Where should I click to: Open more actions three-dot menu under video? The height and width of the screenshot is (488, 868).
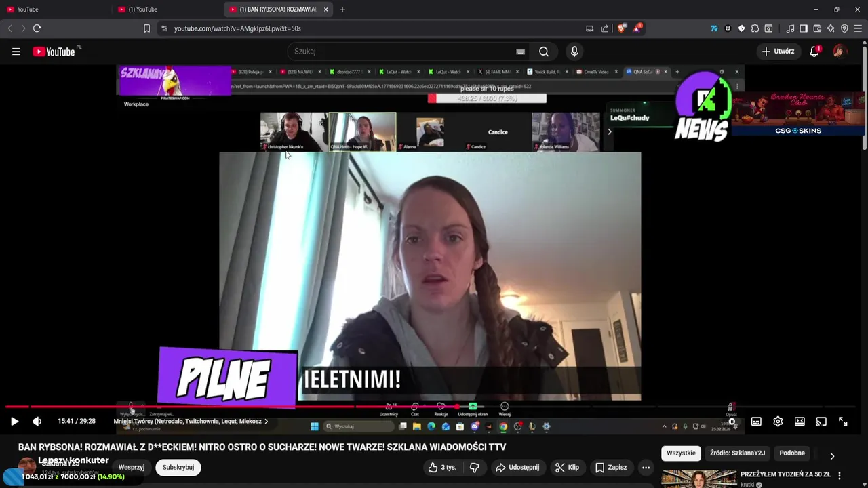click(x=646, y=467)
